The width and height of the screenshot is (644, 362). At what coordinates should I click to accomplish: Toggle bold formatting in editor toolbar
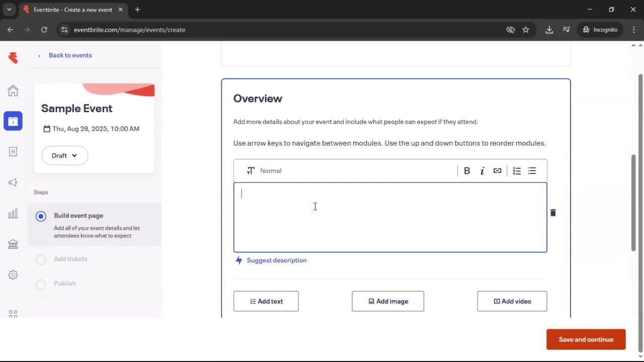pos(467,171)
